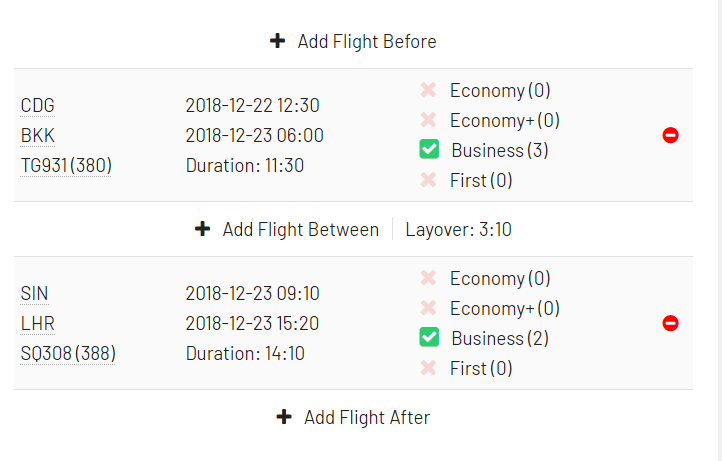
Task: Toggle Economy class on the TG931 flight
Action: tap(428, 90)
